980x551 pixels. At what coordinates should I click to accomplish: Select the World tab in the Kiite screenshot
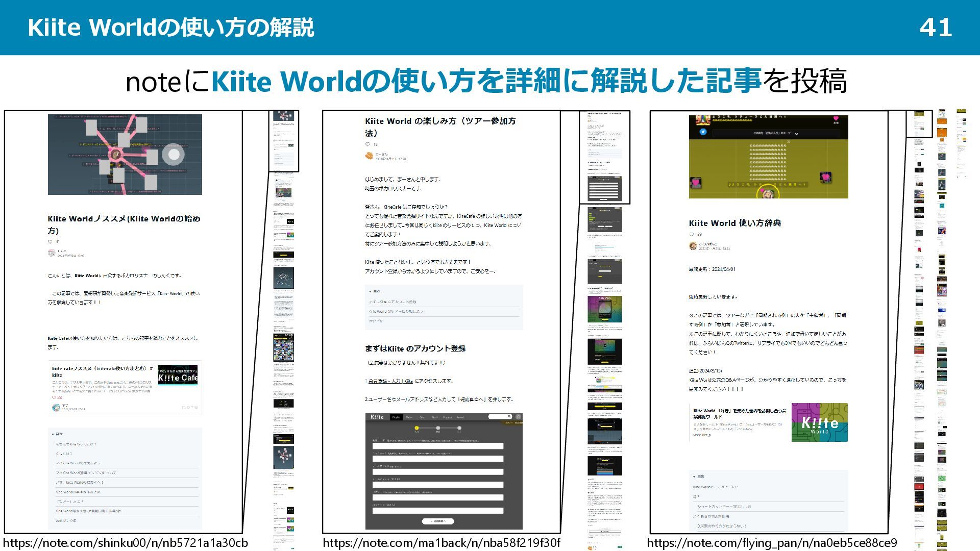click(x=435, y=417)
